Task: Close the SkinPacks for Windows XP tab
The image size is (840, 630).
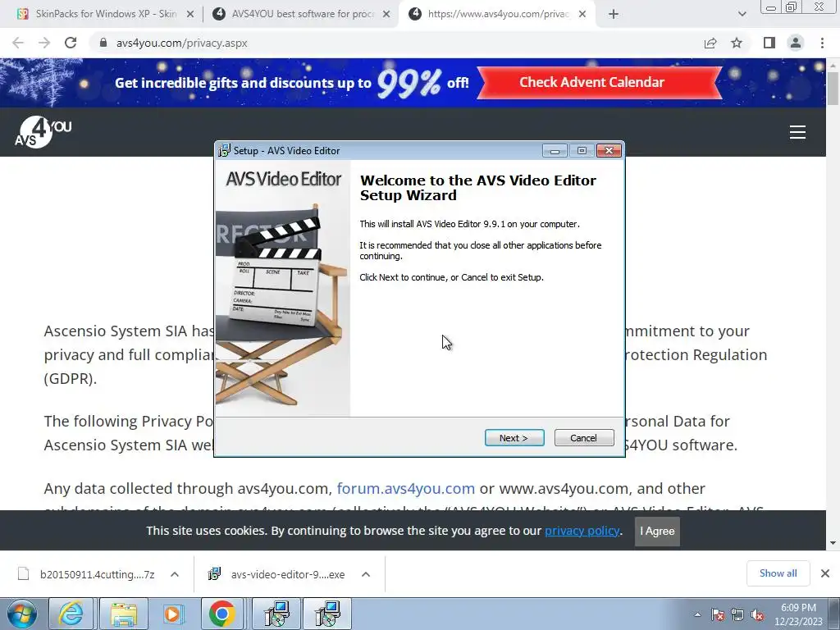Action: (189, 15)
